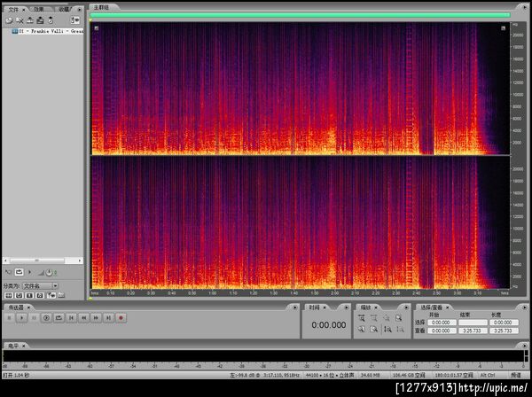Toggle the show loop files filter icon
The width and height of the screenshot is (532, 397).
[19, 295]
